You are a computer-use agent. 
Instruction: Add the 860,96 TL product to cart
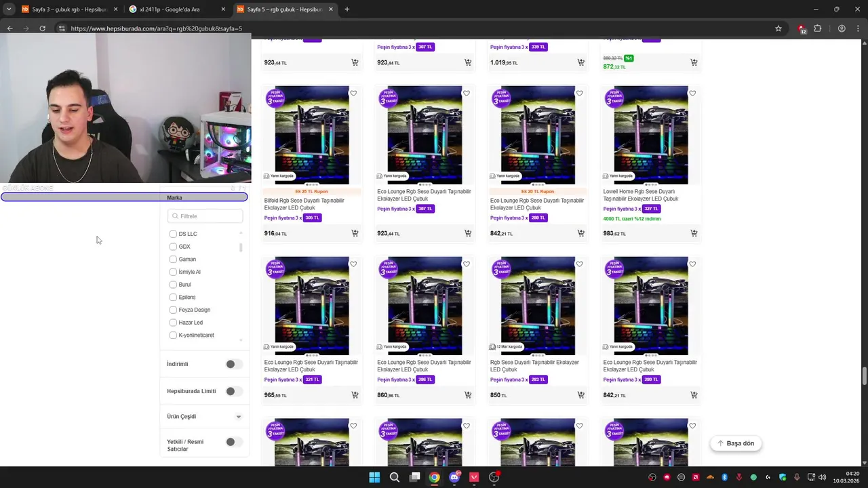[468, 395]
